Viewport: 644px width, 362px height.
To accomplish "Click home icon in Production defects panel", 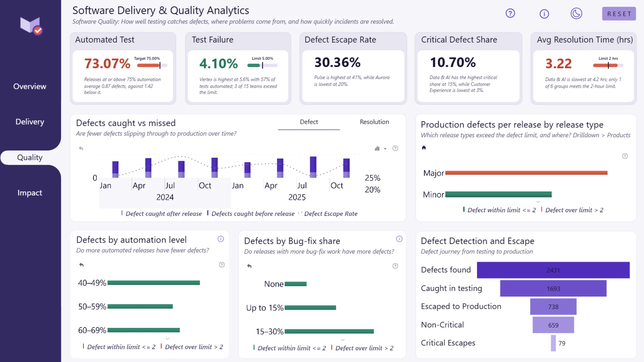I will click(x=424, y=147).
